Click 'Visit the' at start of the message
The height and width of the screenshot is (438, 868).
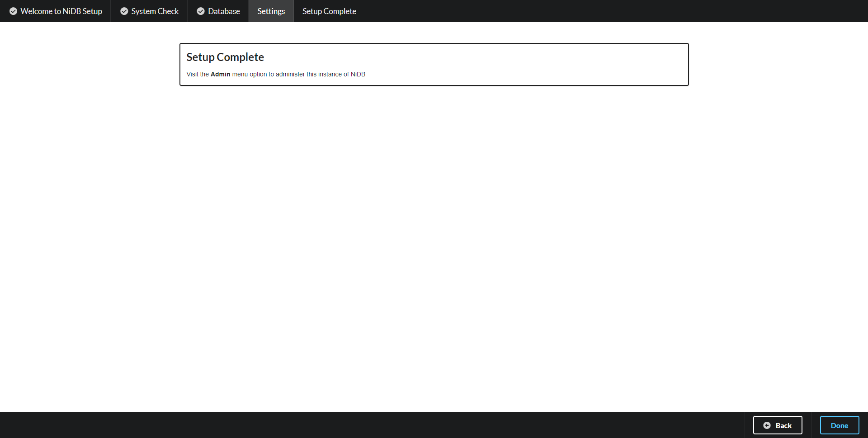pyautogui.click(x=198, y=74)
